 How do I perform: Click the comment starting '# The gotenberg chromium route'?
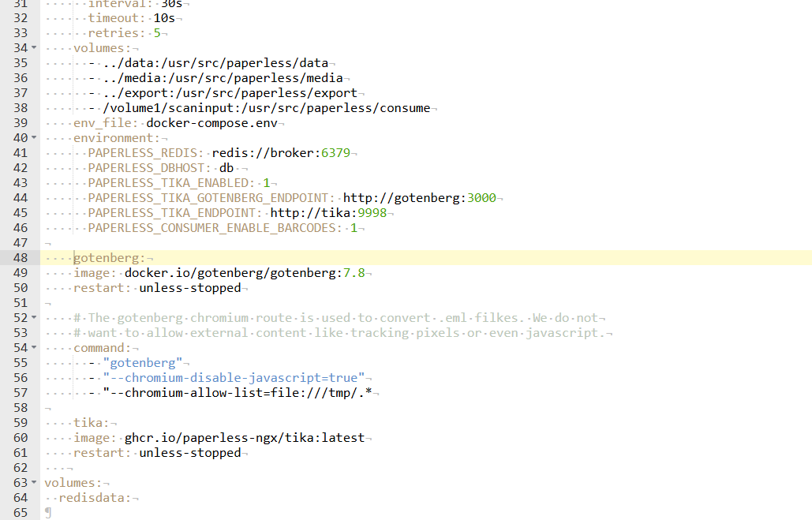pyautogui.click(x=335, y=318)
